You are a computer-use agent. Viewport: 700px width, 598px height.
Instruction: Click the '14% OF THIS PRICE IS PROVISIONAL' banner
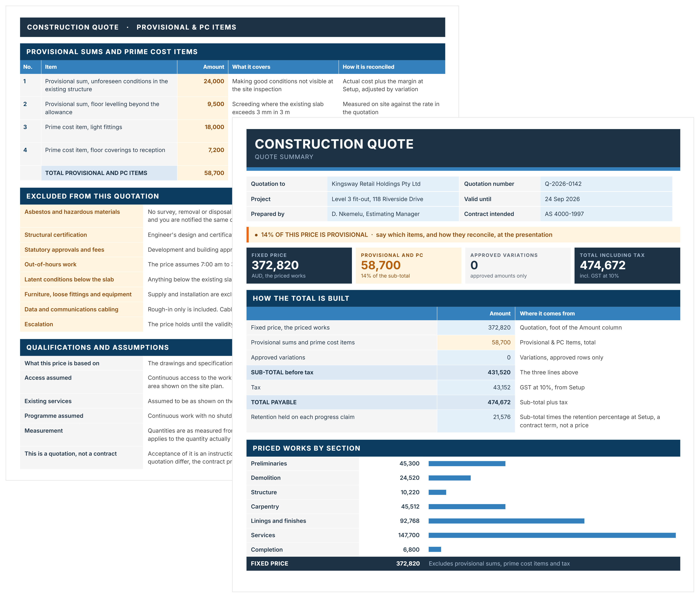pyautogui.click(x=463, y=235)
